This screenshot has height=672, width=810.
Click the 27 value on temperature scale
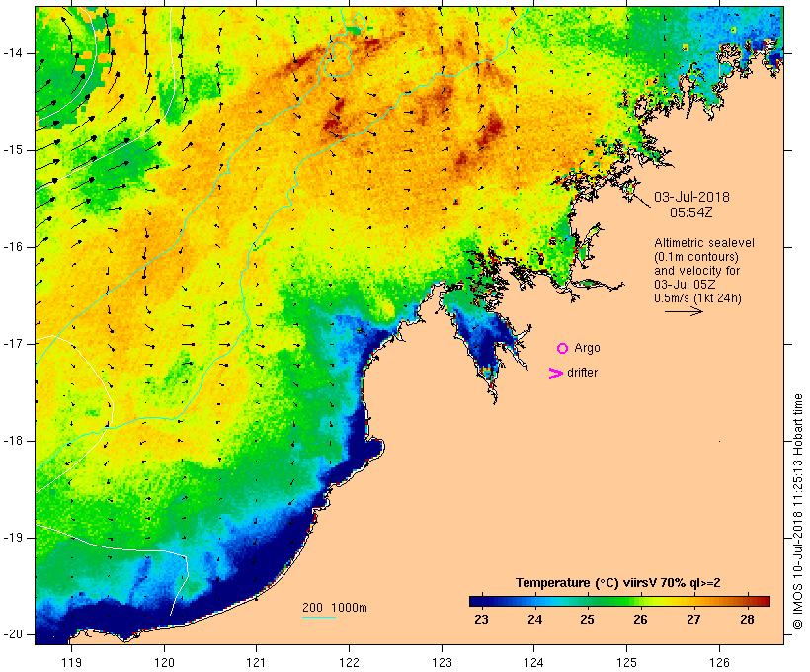click(693, 619)
